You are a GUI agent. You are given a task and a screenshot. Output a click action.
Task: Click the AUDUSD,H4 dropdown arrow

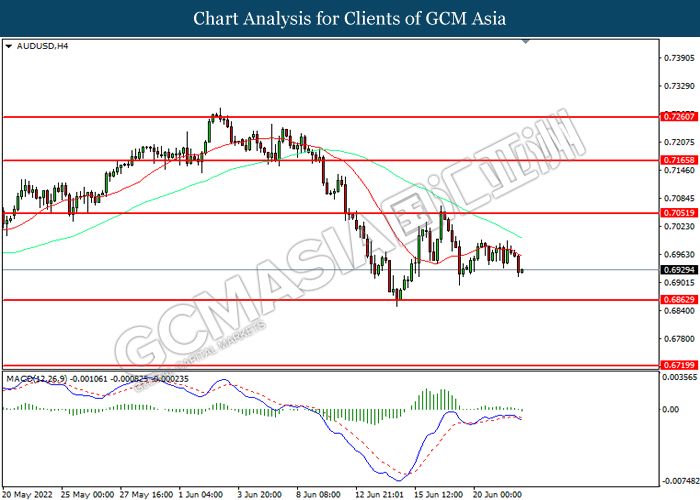point(8,46)
